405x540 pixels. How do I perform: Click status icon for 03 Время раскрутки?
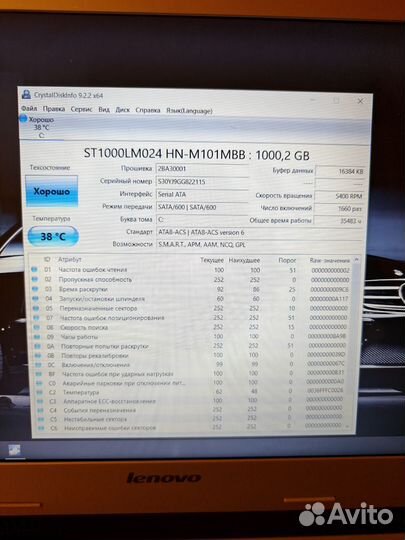[35, 289]
